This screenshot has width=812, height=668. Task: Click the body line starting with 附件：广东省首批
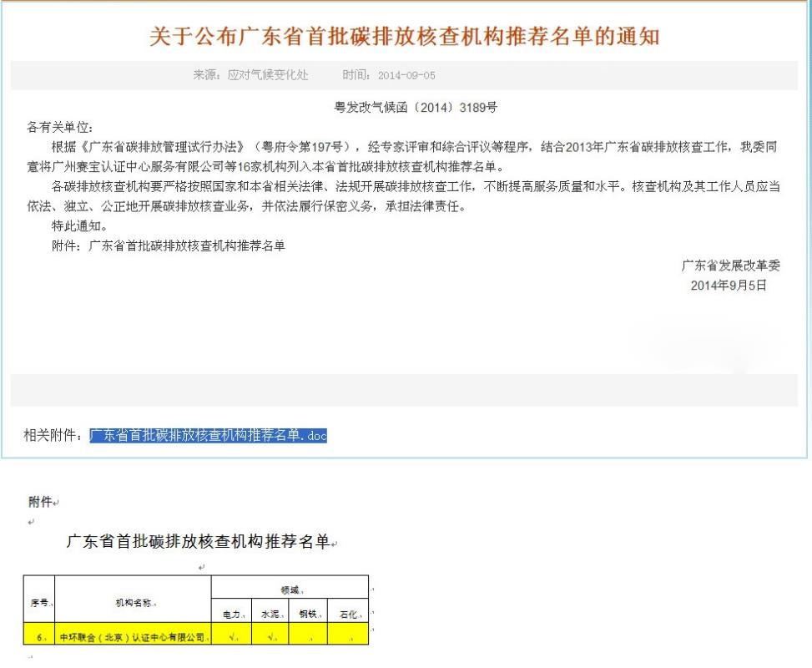pos(168,245)
